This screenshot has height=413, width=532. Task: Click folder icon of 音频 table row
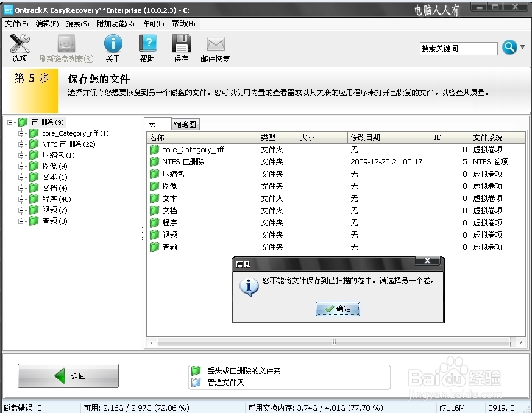(154, 247)
